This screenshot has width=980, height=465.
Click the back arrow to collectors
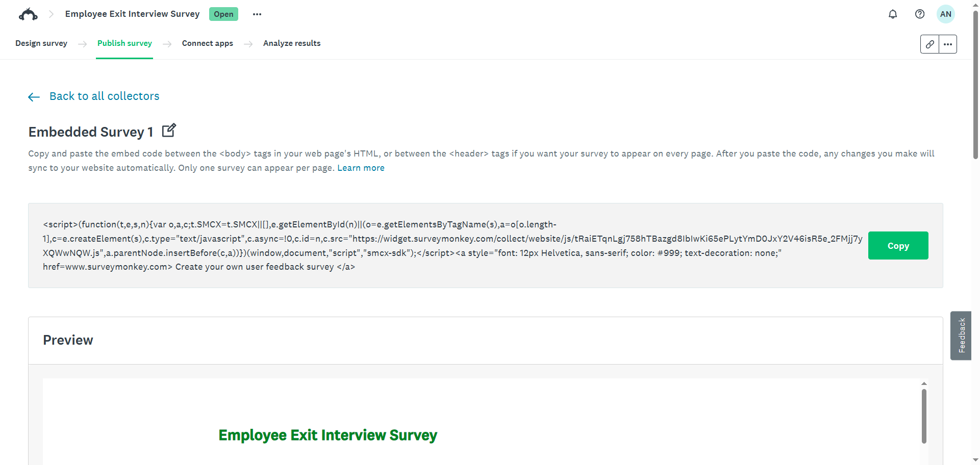(x=34, y=97)
